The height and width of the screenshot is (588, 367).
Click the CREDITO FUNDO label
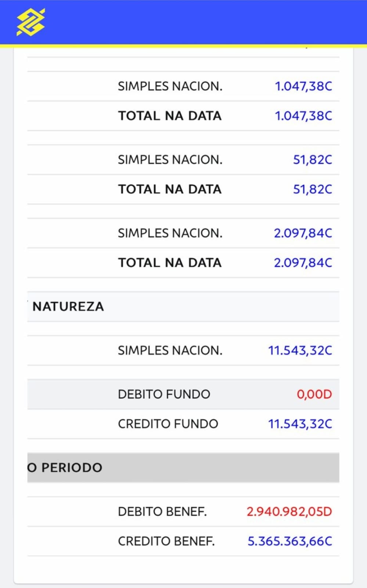click(x=168, y=424)
